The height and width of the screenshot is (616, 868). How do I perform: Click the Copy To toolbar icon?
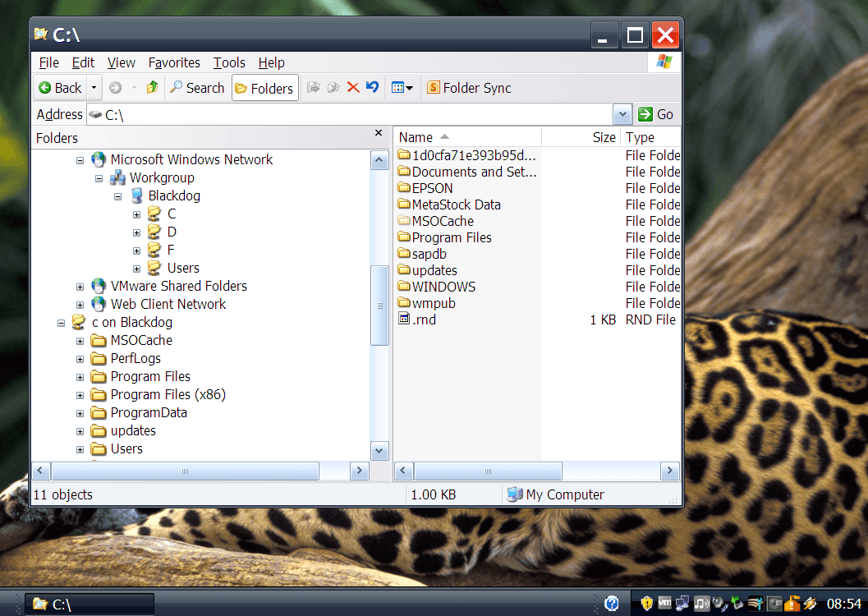(334, 87)
